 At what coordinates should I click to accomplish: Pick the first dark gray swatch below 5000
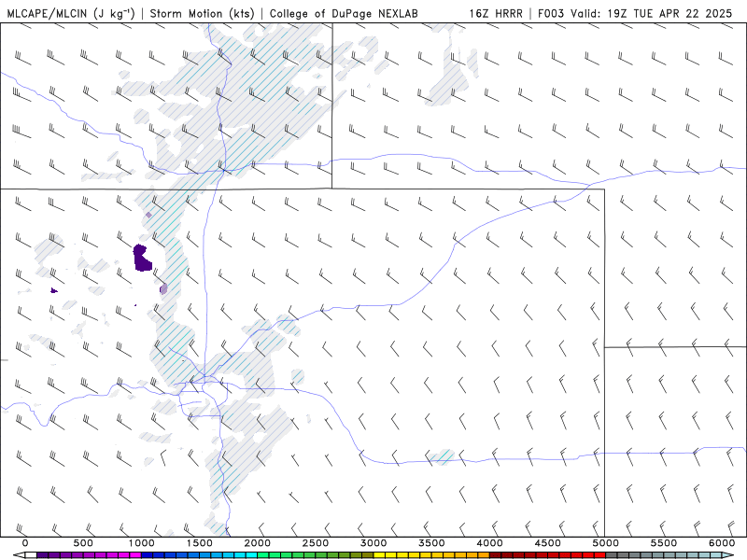[612, 555]
